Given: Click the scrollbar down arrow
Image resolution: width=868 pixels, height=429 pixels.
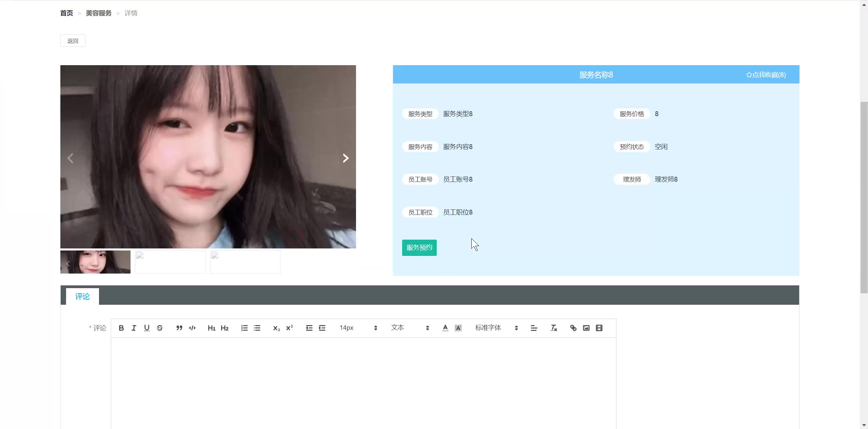Looking at the screenshot, I should tap(864, 426).
